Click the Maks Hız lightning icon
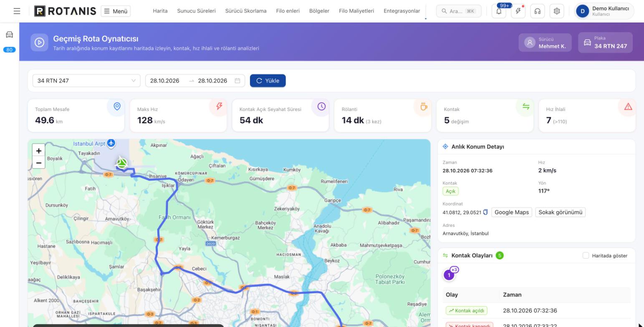644x327 pixels. [219, 107]
